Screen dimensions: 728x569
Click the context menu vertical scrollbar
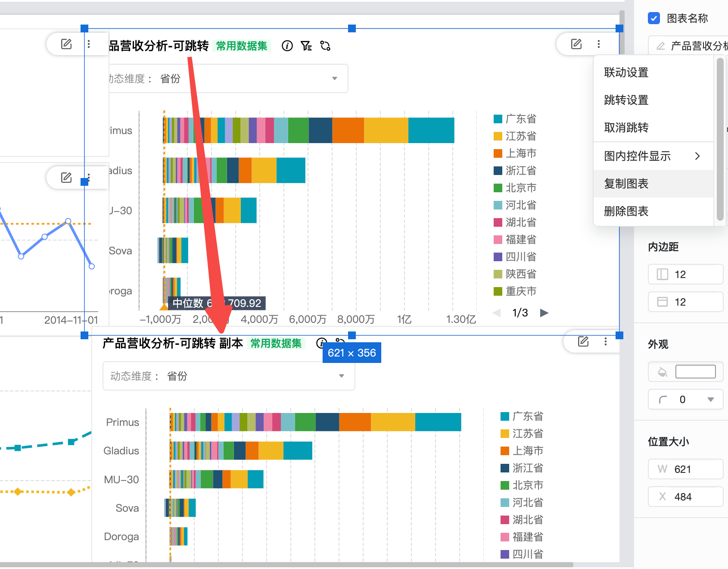coord(720,139)
